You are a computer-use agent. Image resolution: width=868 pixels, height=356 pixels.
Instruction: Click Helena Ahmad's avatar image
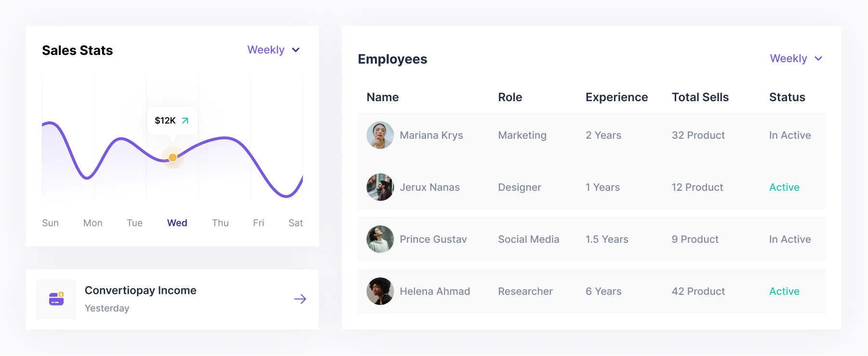(x=380, y=291)
